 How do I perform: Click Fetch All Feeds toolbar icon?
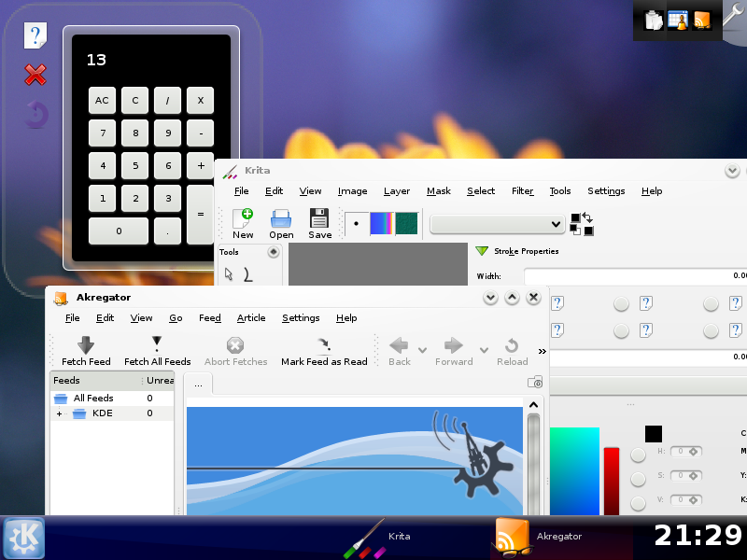coord(157,352)
